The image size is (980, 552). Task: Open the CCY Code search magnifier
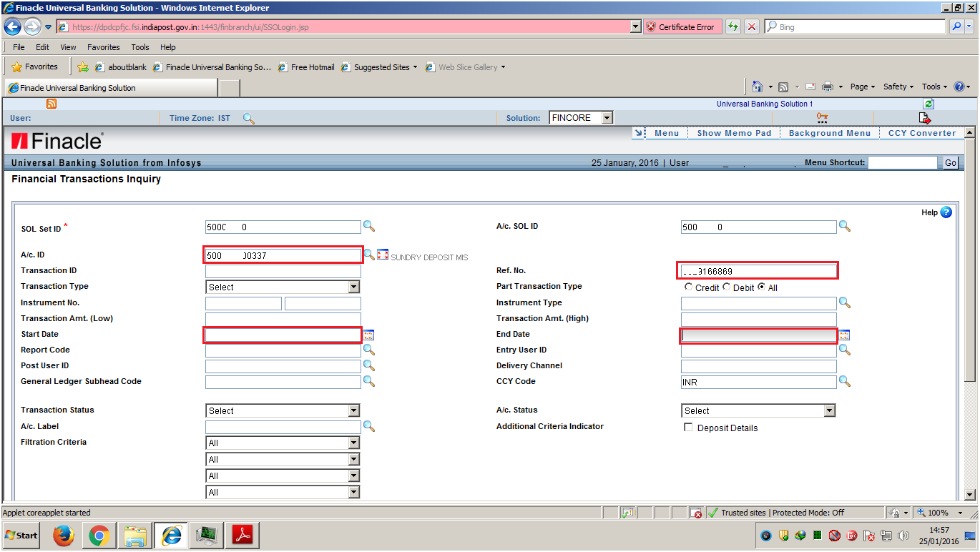845,381
